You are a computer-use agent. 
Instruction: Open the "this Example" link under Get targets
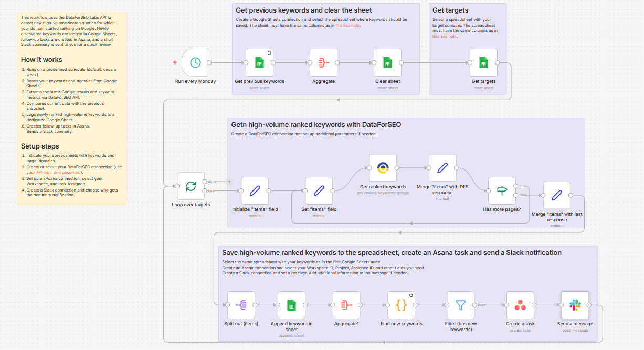[x=444, y=36]
